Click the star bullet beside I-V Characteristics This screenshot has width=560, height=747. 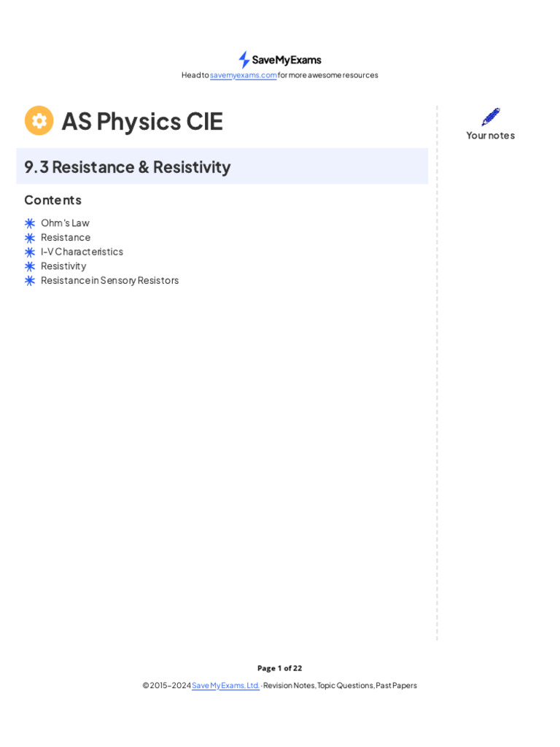click(x=30, y=252)
